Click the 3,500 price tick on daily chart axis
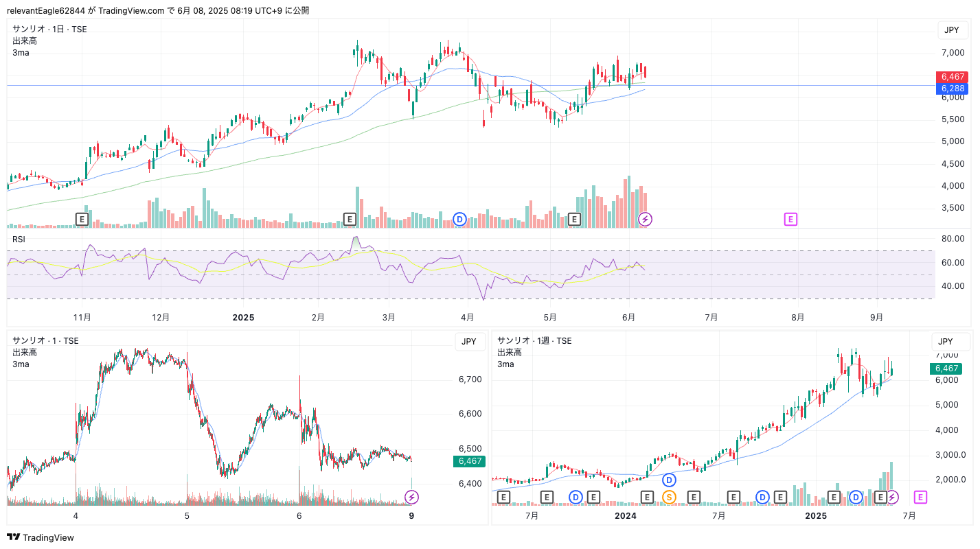 [953, 208]
